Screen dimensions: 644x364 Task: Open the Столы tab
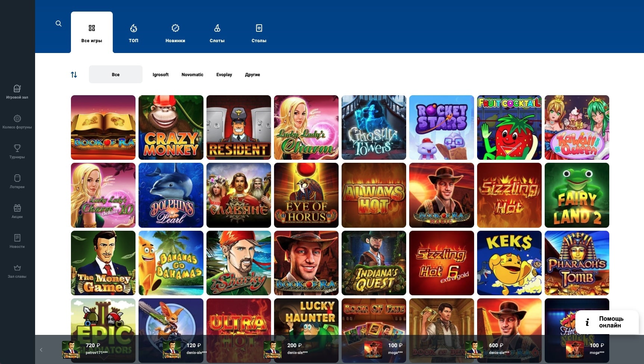pyautogui.click(x=259, y=33)
